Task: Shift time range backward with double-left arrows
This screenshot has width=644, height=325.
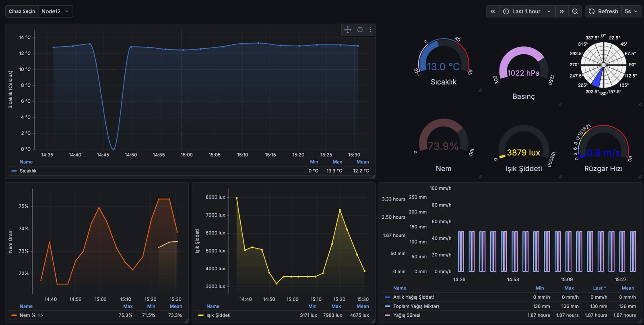Action: (493, 12)
